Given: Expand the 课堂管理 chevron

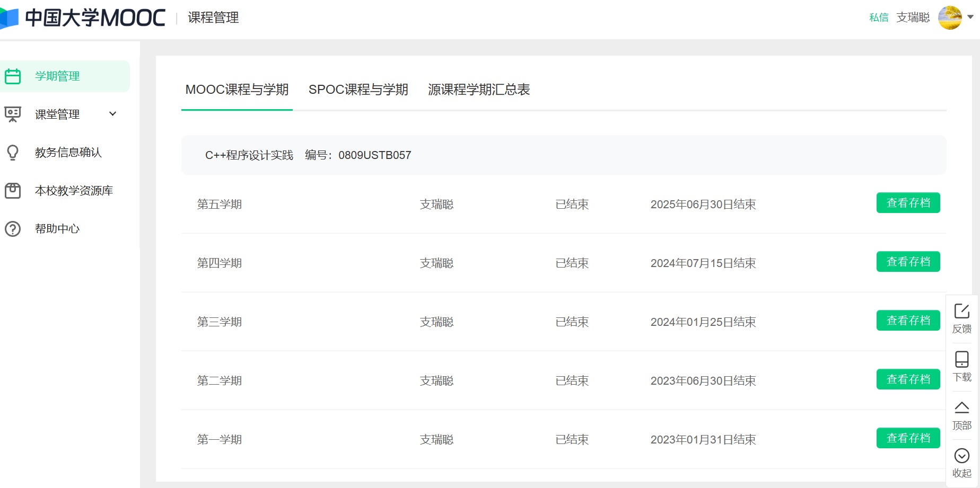Looking at the screenshot, I should tap(112, 114).
